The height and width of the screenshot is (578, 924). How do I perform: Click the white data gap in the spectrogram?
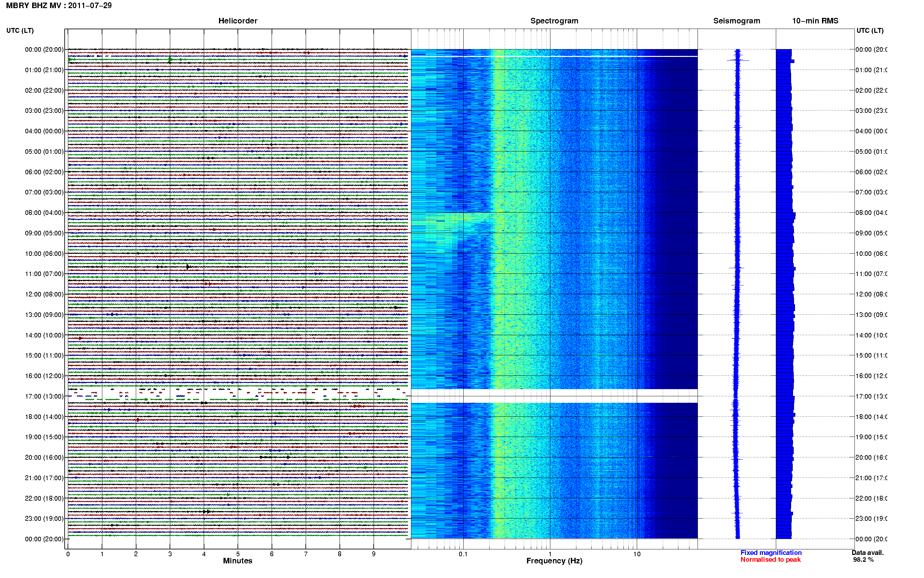point(554,396)
